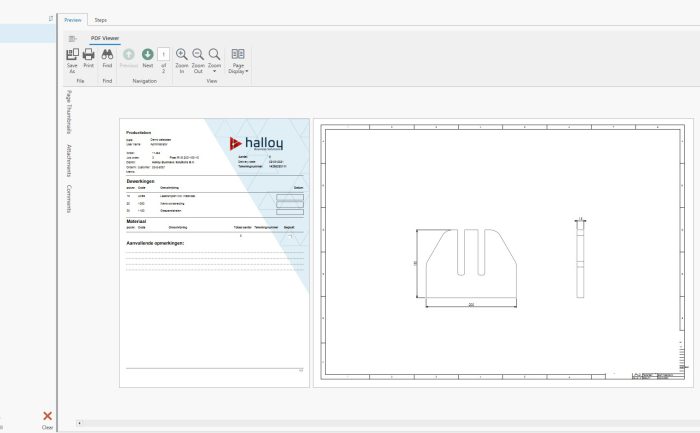Switch to the Steps tab
Viewport: 700px width, 433px height.
(x=101, y=19)
